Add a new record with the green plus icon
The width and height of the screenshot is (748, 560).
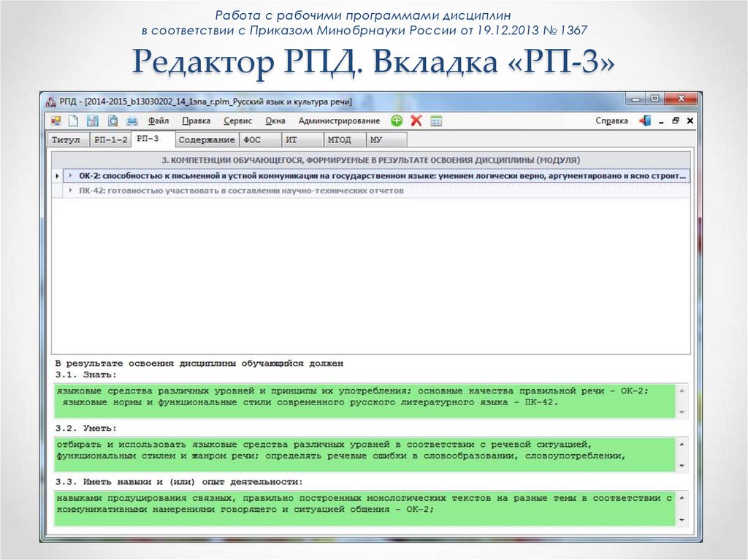click(x=397, y=121)
